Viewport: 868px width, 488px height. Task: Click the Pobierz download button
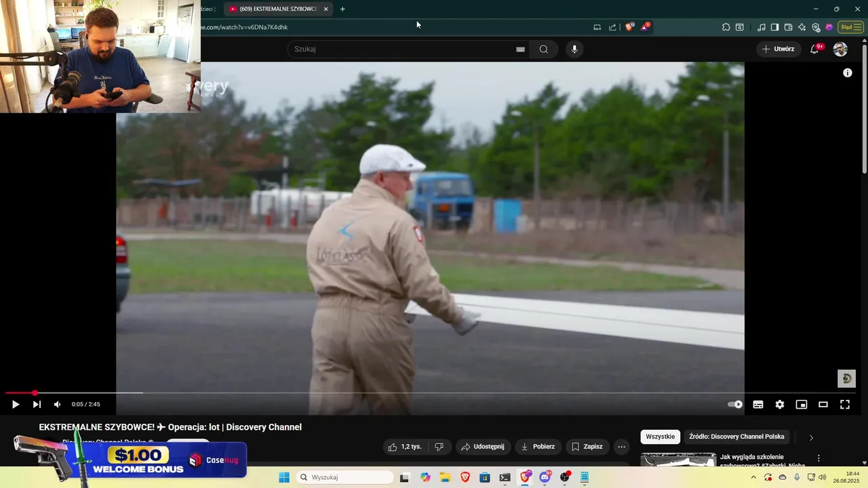538,447
